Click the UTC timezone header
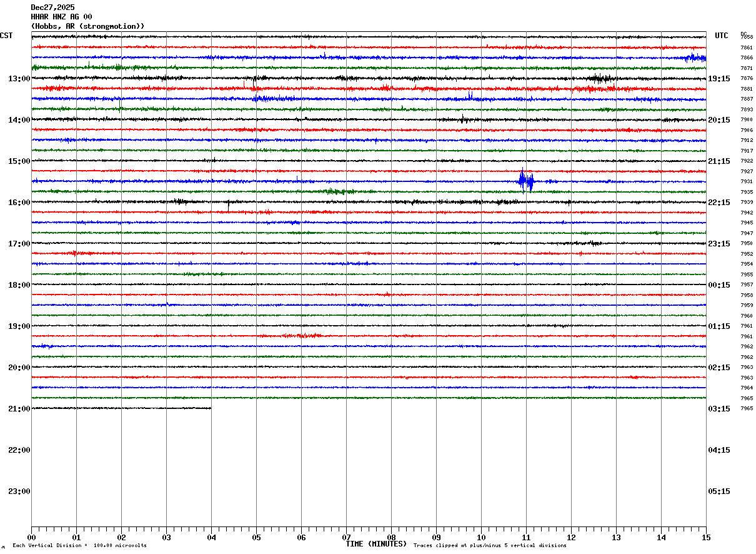The height and width of the screenshot is (554, 756). 722,36
